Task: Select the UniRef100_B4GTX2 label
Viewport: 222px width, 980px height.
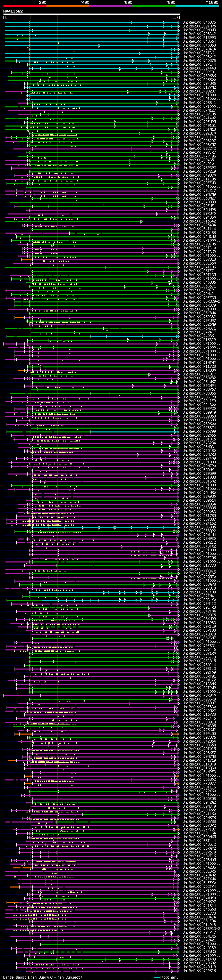Action: point(199,546)
